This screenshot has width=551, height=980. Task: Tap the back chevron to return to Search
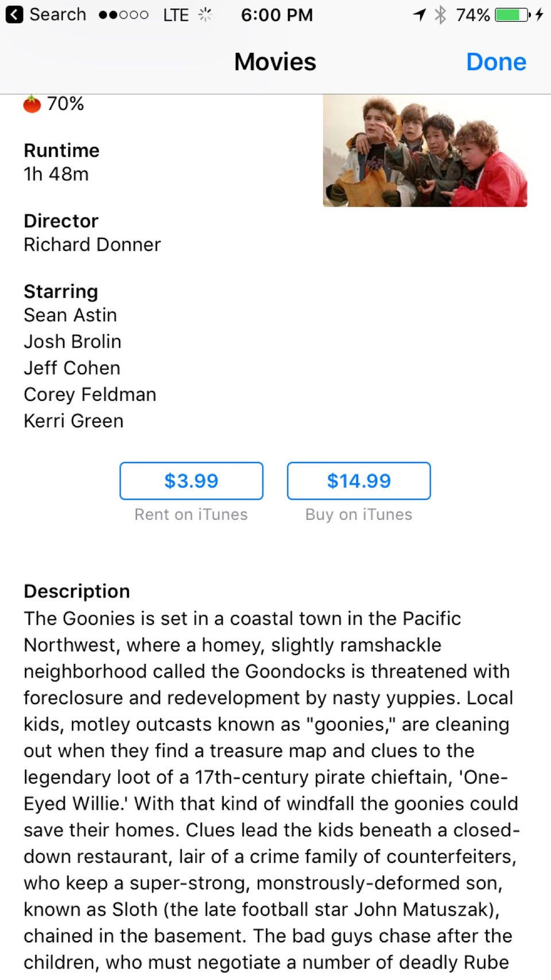tap(14, 14)
